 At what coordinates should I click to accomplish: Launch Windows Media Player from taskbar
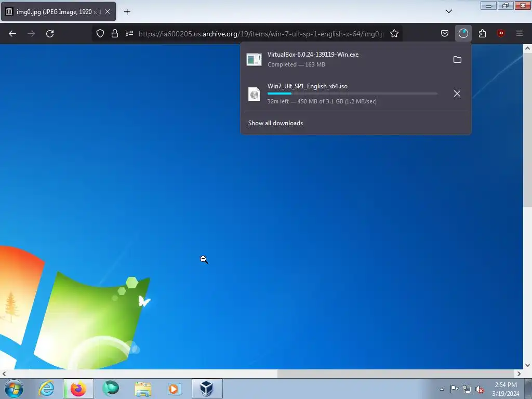click(x=175, y=389)
